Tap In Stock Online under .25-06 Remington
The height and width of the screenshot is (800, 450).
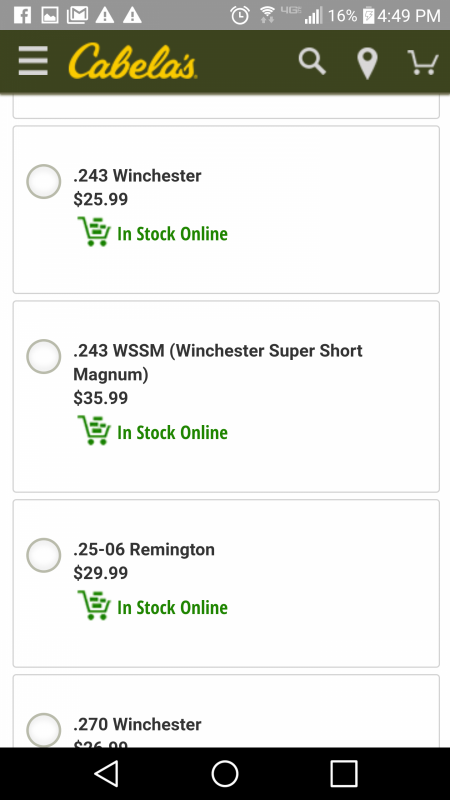tap(172, 608)
